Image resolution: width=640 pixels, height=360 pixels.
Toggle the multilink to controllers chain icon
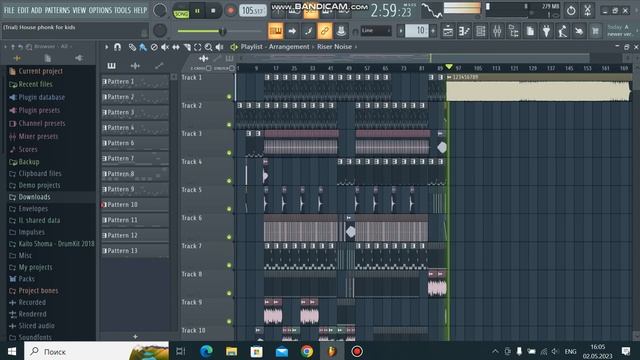coord(324,31)
